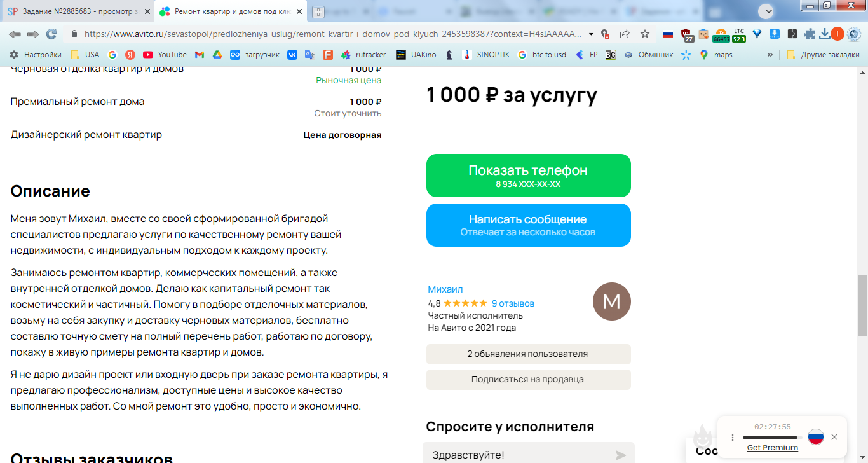Image resolution: width=868 pixels, height=463 pixels.
Task: Open seller name link Михаил
Action: point(445,289)
